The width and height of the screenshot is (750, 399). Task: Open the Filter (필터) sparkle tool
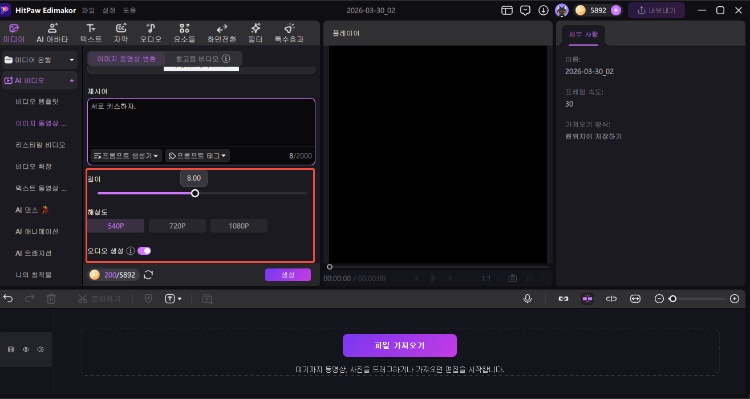click(255, 33)
